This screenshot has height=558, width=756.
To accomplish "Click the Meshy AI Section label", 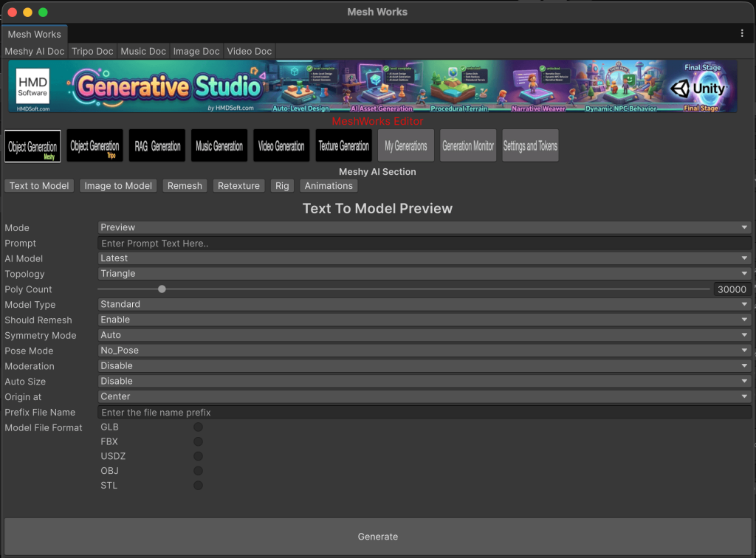I will click(377, 172).
